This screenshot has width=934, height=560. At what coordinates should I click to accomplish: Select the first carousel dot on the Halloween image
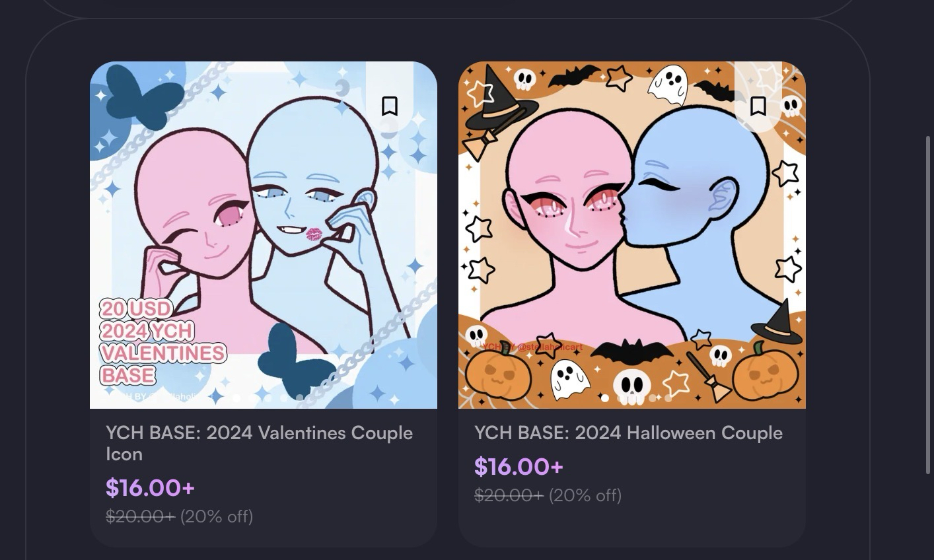tap(605, 398)
